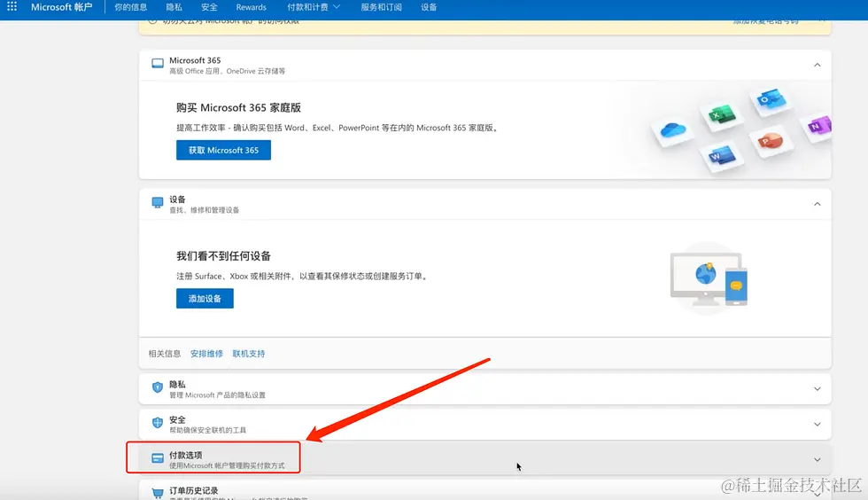Go to Rewards in top navigation
Viewport: 868px width, 500px height.
coord(251,7)
